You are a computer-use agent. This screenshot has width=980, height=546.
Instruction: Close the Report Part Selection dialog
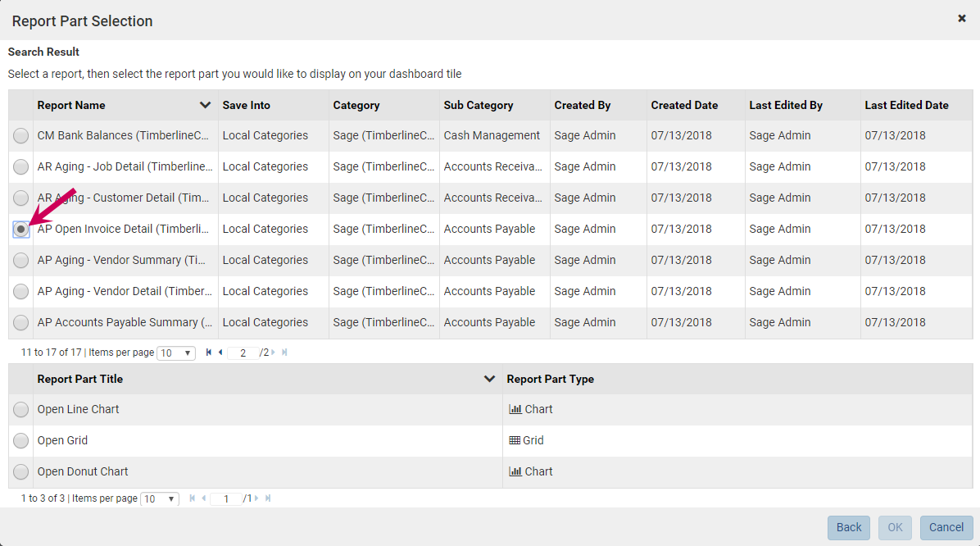pyautogui.click(x=961, y=18)
